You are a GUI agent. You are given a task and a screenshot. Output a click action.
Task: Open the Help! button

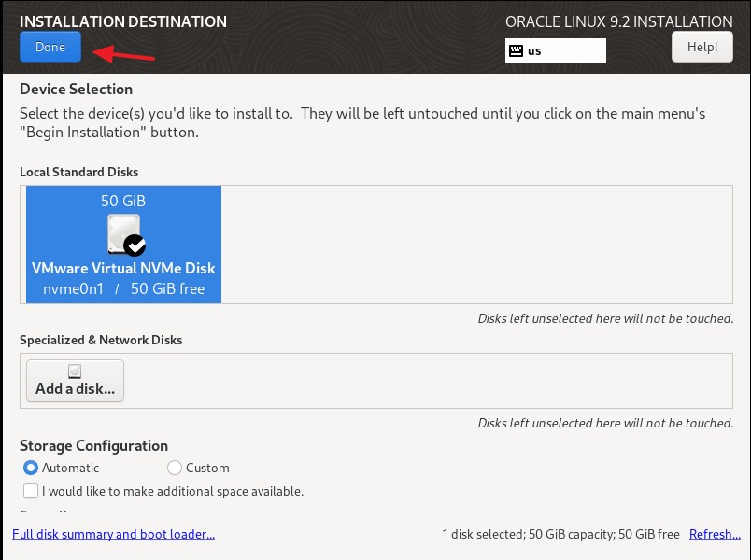click(x=702, y=47)
